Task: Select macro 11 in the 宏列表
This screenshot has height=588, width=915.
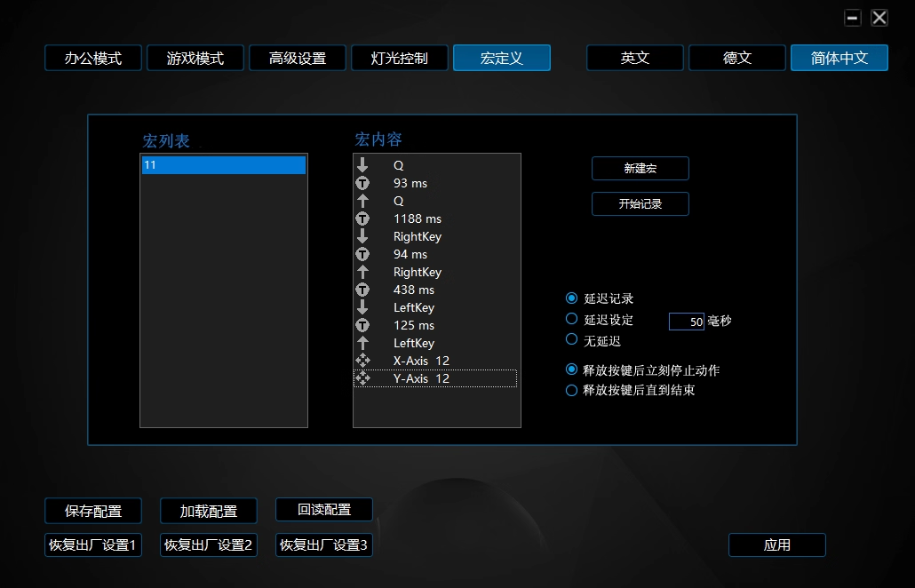Action: tap(224, 165)
